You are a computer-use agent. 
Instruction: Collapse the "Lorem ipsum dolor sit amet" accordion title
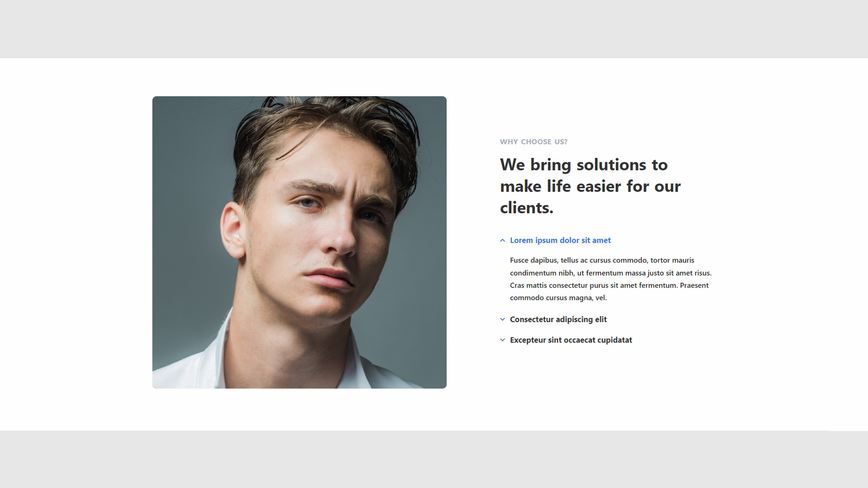[560, 240]
